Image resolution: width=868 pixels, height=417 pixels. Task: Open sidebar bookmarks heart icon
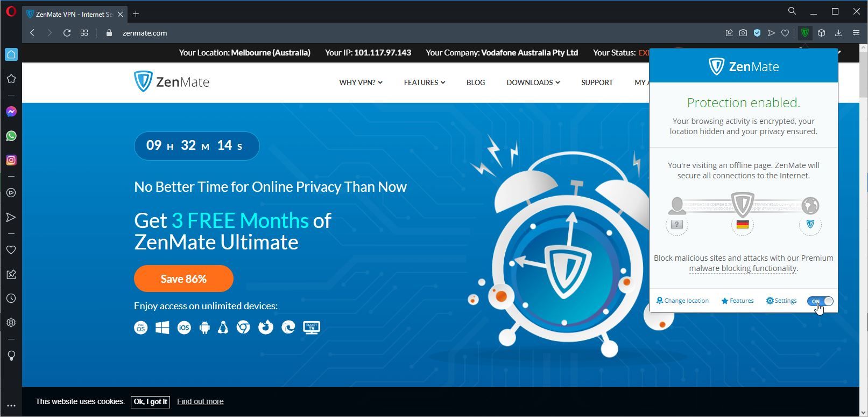pyautogui.click(x=11, y=250)
